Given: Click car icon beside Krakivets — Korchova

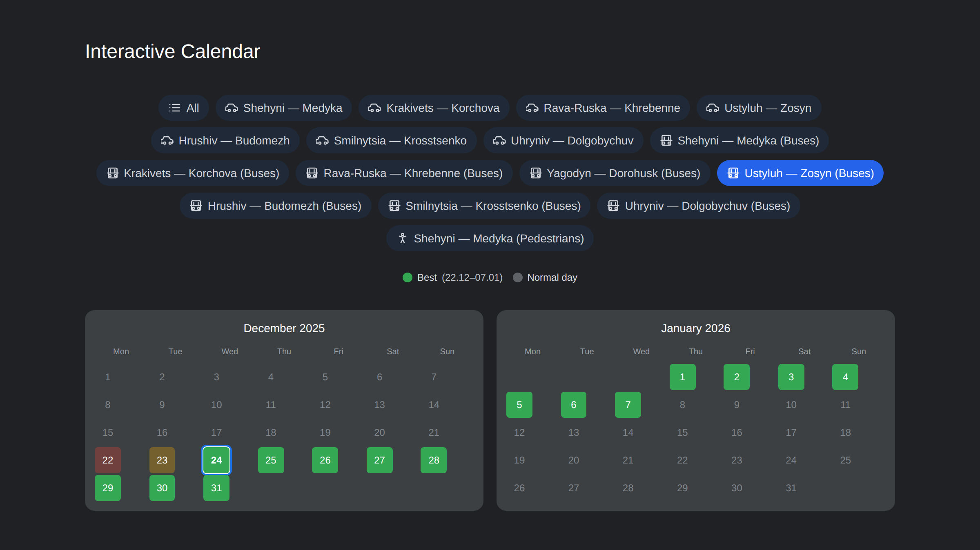Looking at the screenshot, I should pos(374,108).
